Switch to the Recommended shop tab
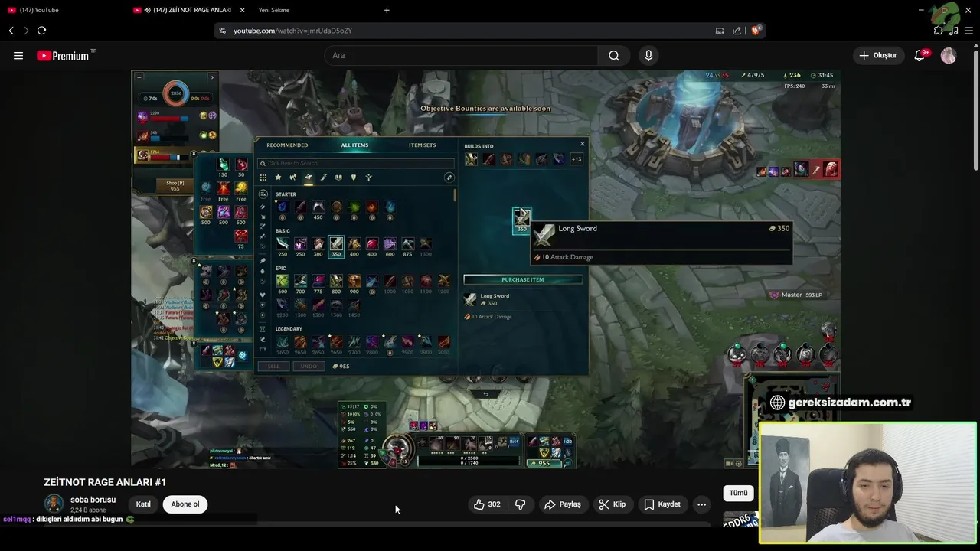Viewport: 980px width, 551px height. [x=287, y=145]
